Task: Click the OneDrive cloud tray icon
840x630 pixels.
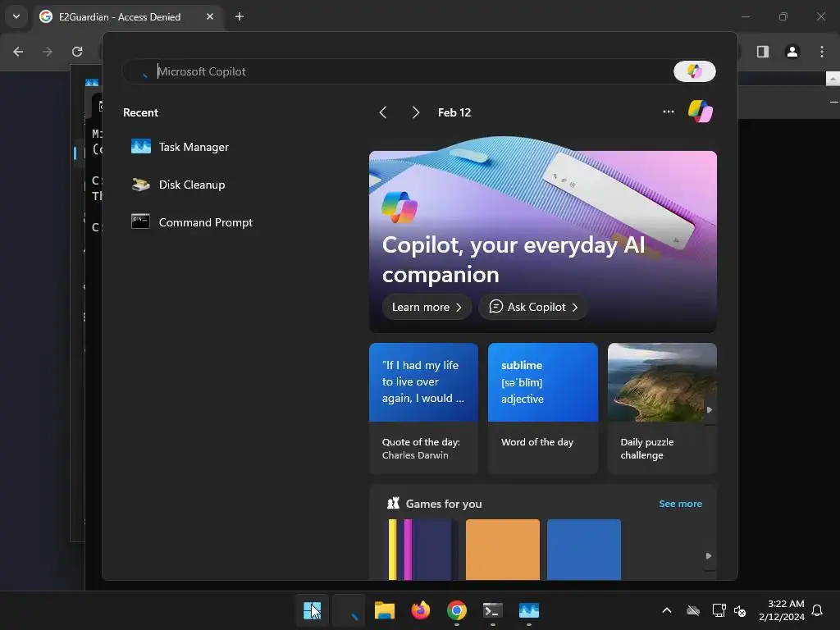Action: 693,610
